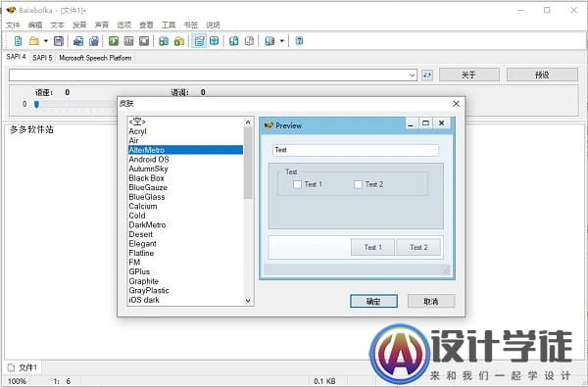The height and width of the screenshot is (388, 588).
Task: Click the 语速 slider handle
Action: (x=36, y=104)
